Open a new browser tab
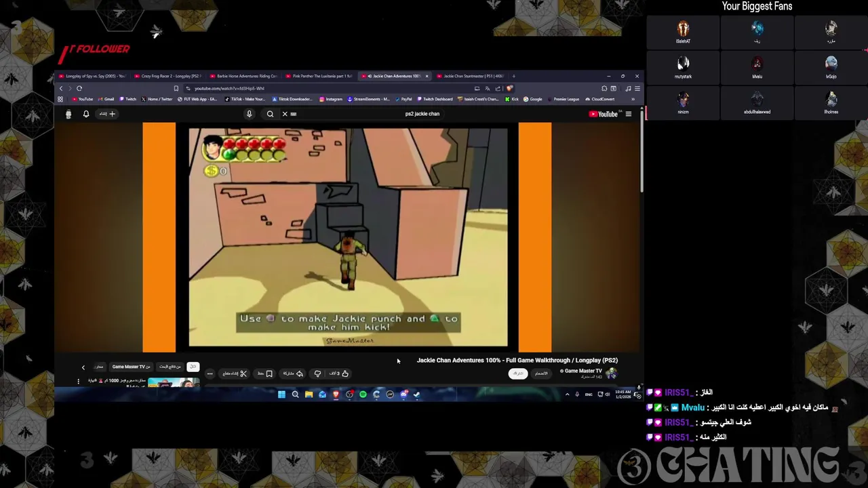 (x=514, y=76)
